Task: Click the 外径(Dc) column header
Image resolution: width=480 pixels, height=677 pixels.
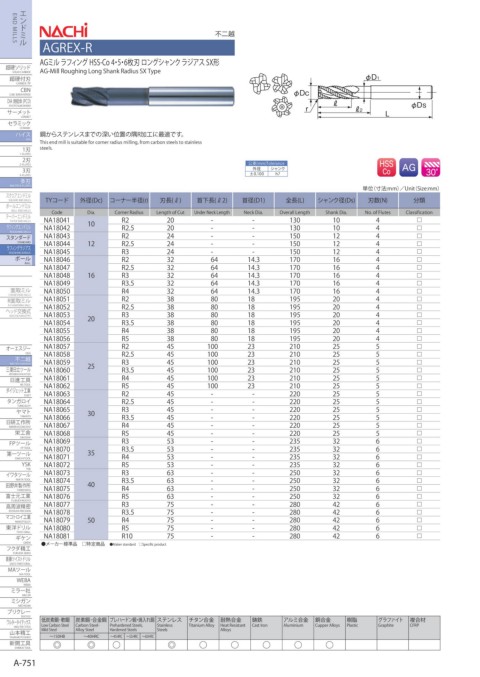Action: [91, 200]
